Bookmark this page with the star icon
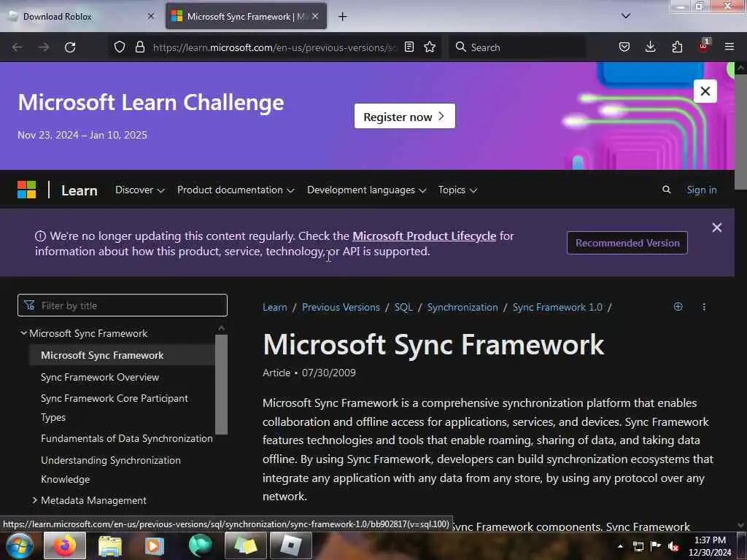Screen dimensions: 747x560 [x=430, y=47]
